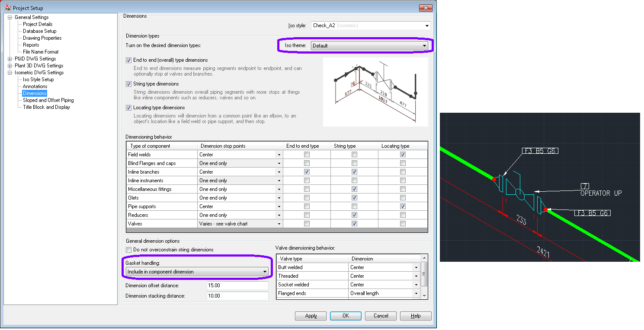Change the Dimension dropdown for Flanged ends
Viewport: 644px width, 330px height.
pyautogui.click(x=416, y=293)
